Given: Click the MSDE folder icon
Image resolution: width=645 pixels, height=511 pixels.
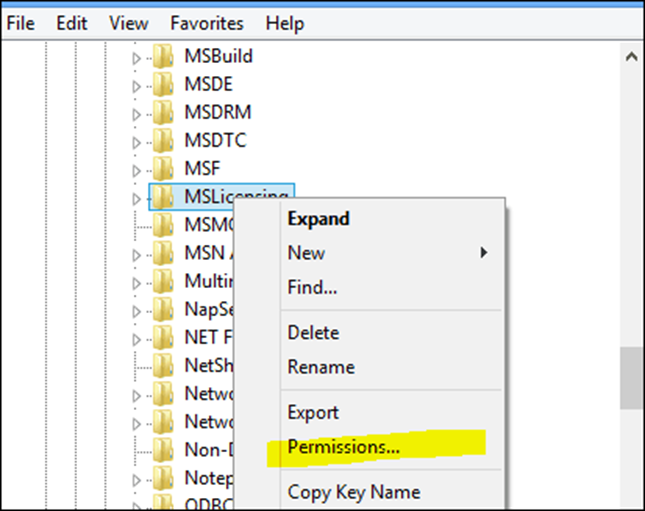Looking at the screenshot, I should point(163,84).
